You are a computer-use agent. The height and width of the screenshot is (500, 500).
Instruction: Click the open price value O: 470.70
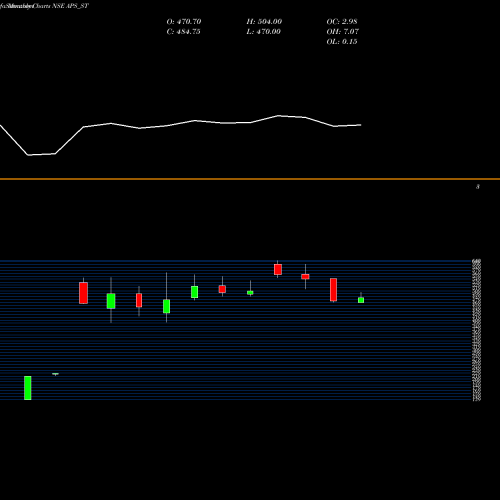click(184, 22)
